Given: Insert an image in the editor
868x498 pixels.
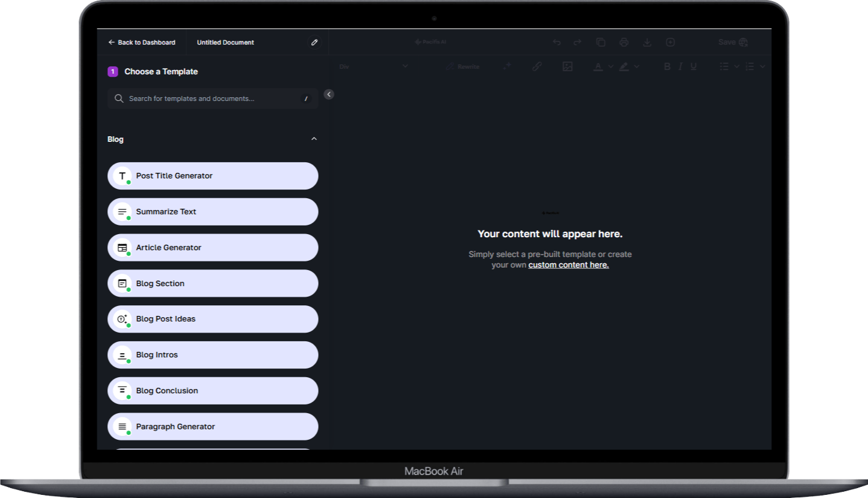Looking at the screenshot, I should (x=567, y=66).
